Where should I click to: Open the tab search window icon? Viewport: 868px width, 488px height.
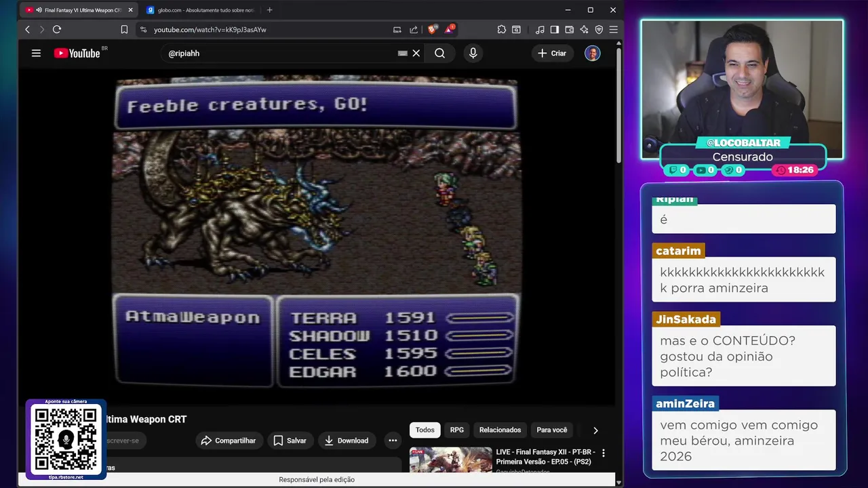point(517,29)
